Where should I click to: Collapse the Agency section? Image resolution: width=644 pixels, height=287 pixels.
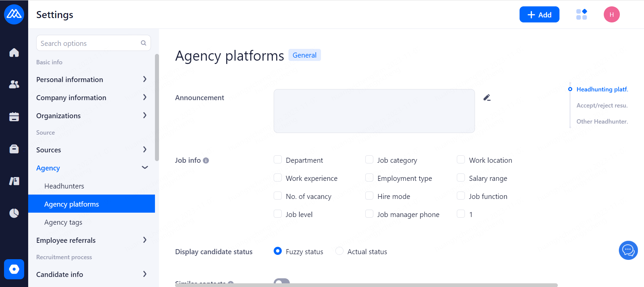(x=145, y=168)
